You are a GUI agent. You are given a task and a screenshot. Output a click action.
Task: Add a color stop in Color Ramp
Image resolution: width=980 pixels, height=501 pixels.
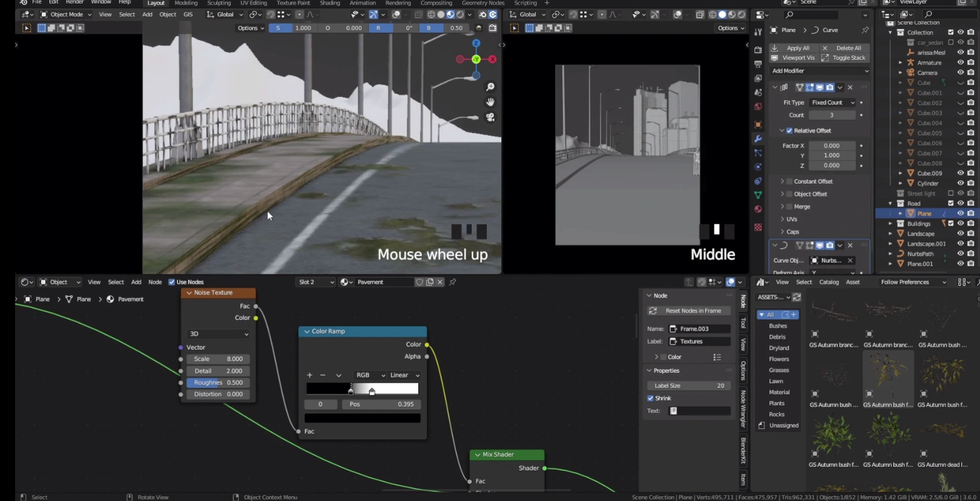(309, 375)
